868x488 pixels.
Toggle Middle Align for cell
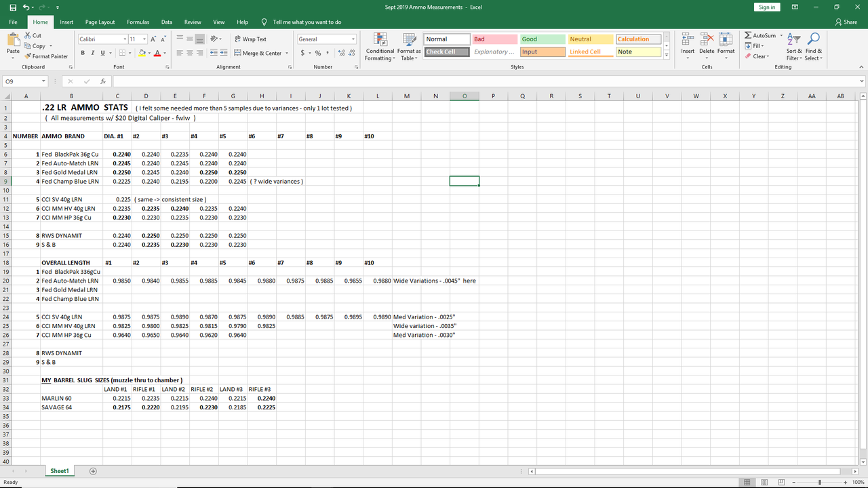click(191, 39)
